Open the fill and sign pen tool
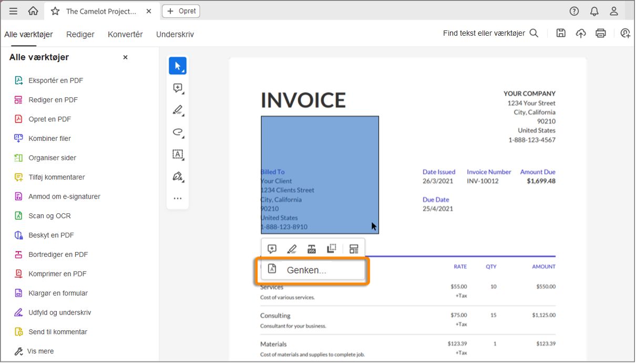 point(178,176)
